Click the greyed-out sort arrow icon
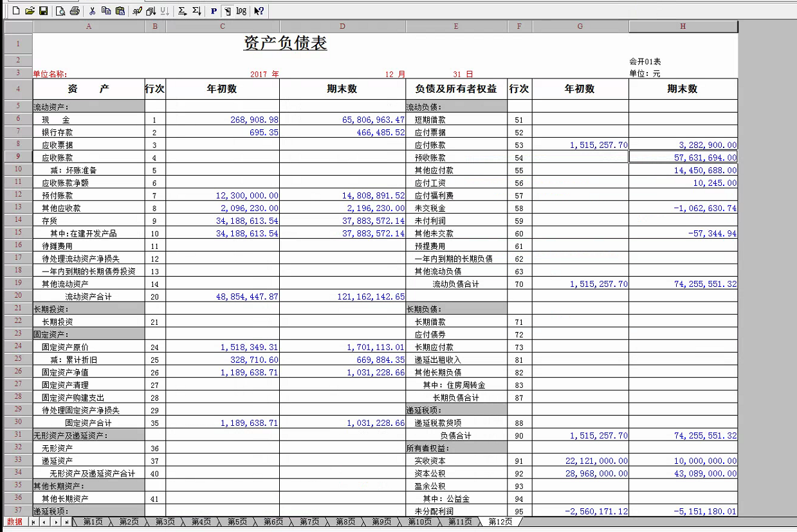 click(x=164, y=11)
